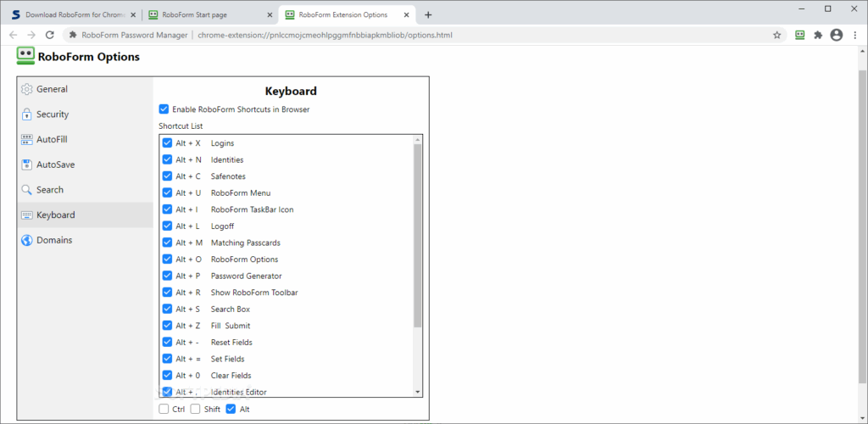Image resolution: width=868 pixels, height=424 pixels.
Task: Uncheck the Alt + N Identities shortcut
Action: click(x=167, y=159)
